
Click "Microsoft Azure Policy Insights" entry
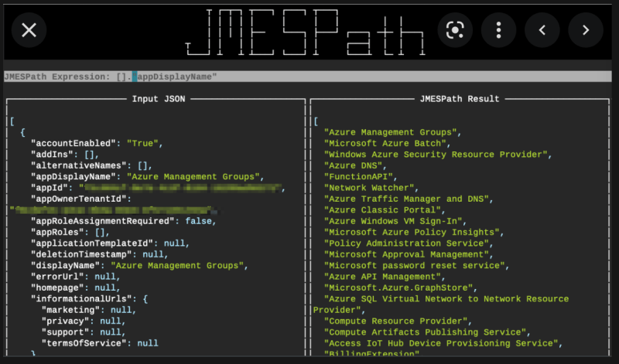[414, 233]
